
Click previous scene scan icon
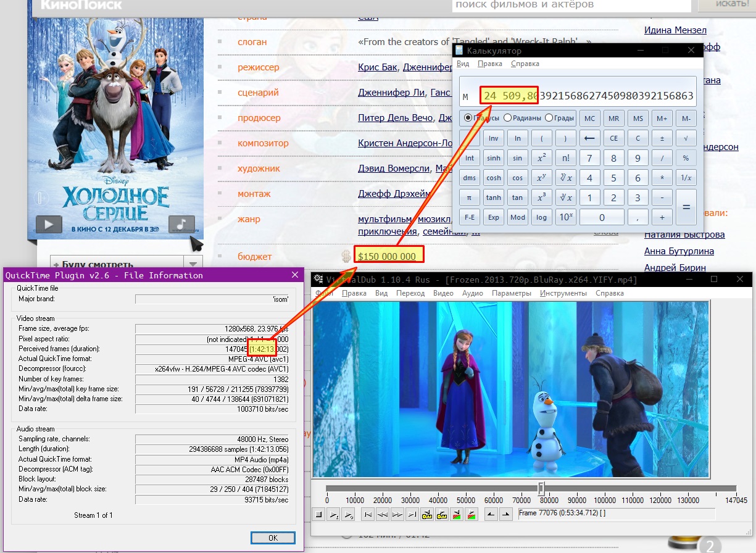point(457,514)
